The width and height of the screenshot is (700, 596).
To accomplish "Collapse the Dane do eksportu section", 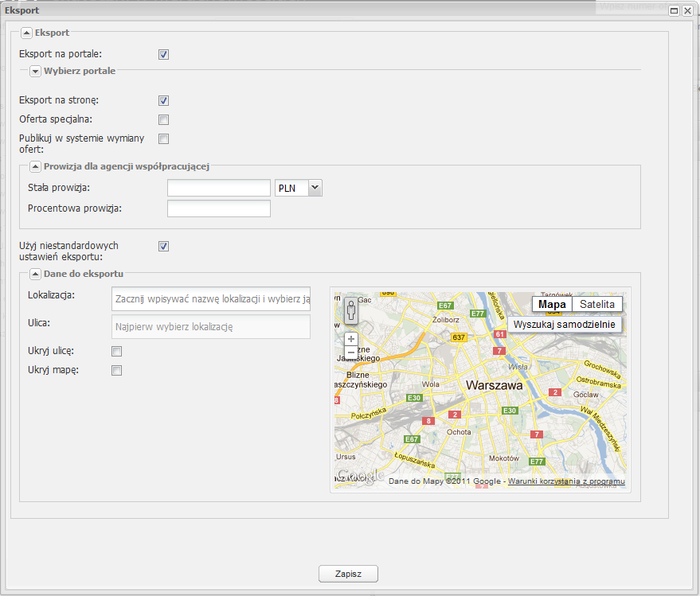I will coord(35,274).
